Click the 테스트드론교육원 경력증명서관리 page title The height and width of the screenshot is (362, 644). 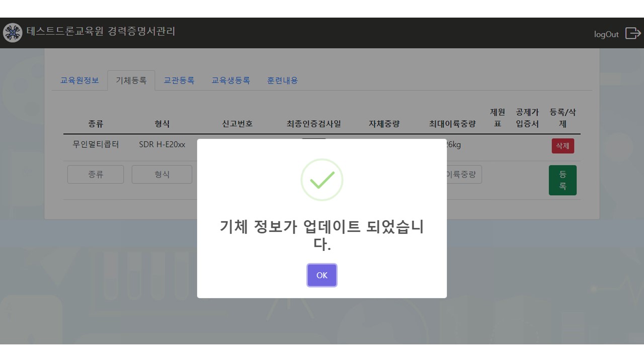pos(101,32)
